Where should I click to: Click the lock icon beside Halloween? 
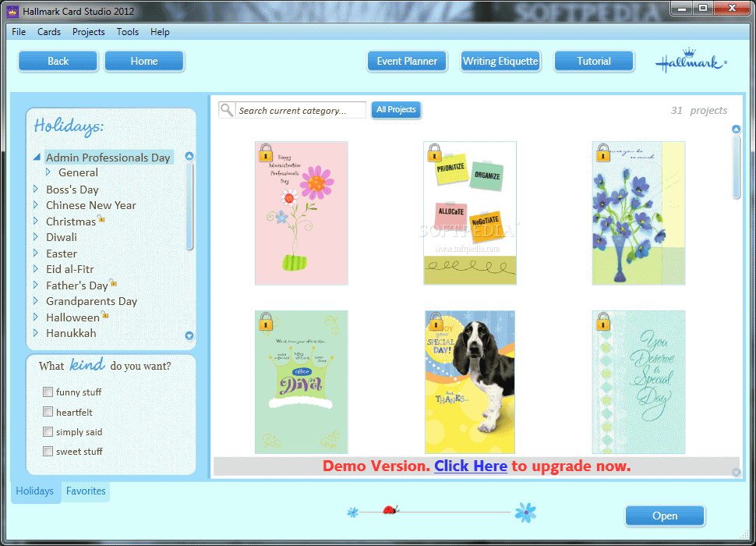(105, 315)
